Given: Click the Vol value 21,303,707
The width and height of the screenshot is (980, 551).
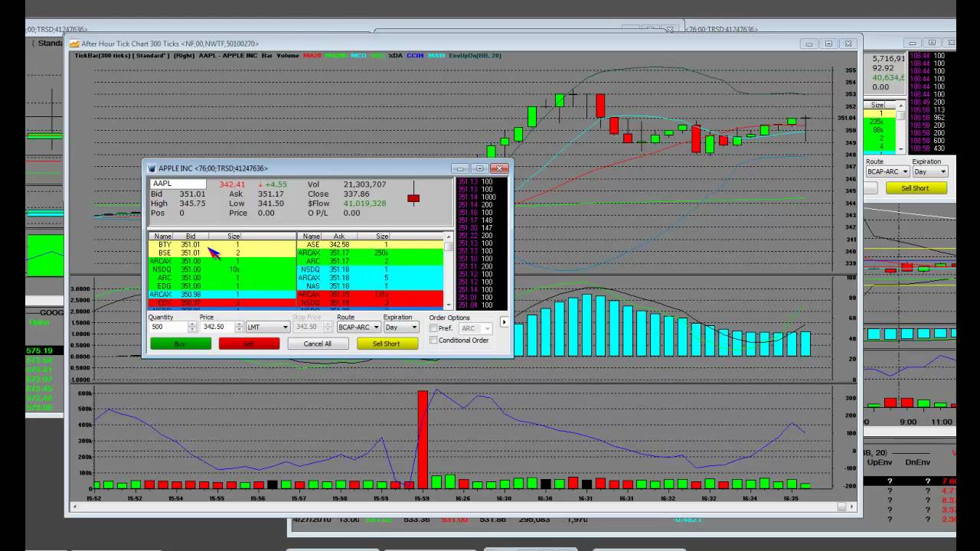Looking at the screenshot, I should click(364, 184).
